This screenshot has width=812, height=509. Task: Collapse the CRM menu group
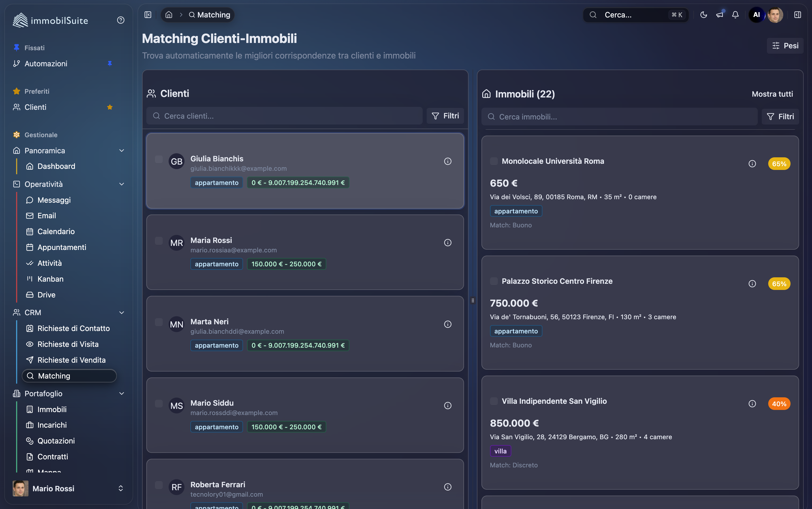(x=122, y=312)
